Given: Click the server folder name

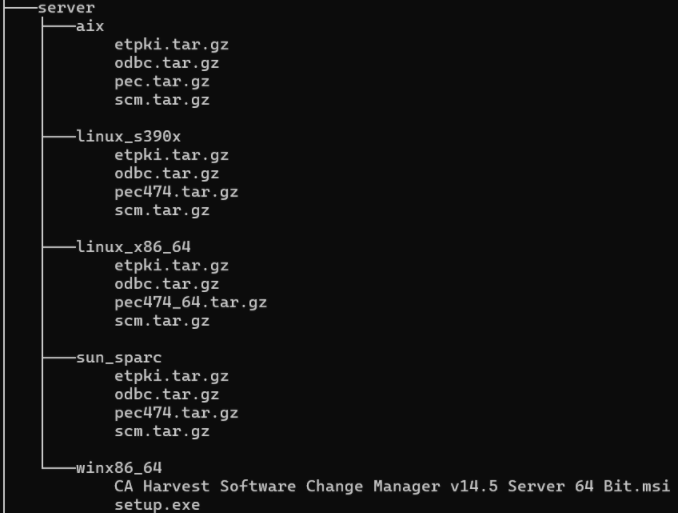Looking at the screenshot, I should [66, 8].
